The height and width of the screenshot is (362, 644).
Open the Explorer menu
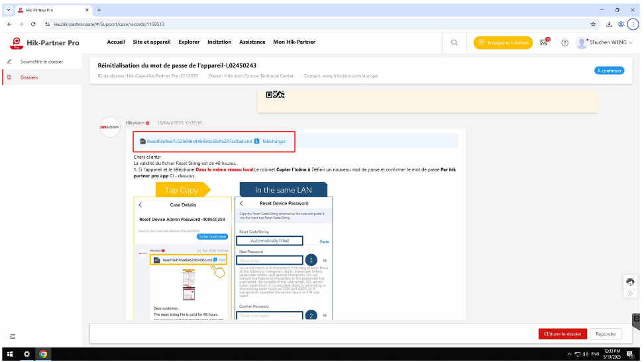(x=189, y=42)
